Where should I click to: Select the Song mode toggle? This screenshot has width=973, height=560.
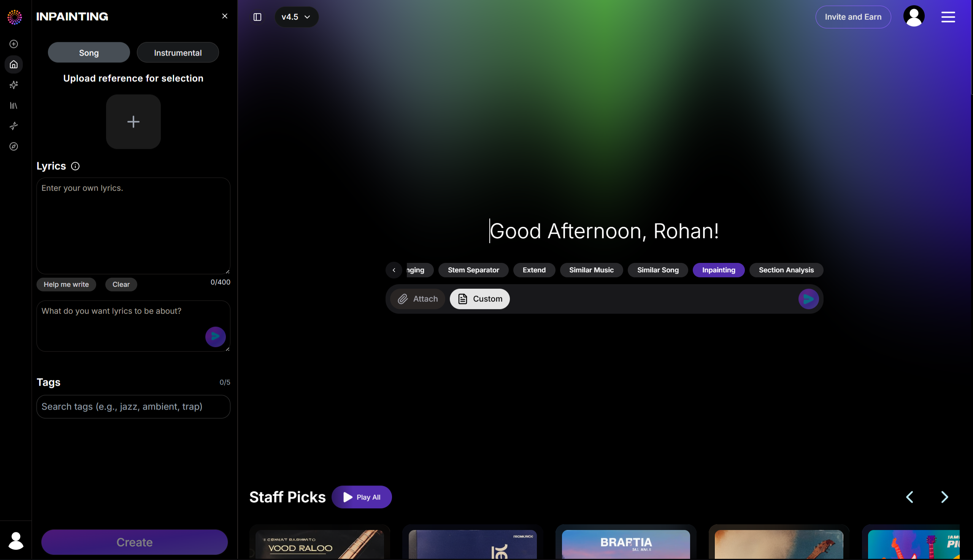[89, 53]
